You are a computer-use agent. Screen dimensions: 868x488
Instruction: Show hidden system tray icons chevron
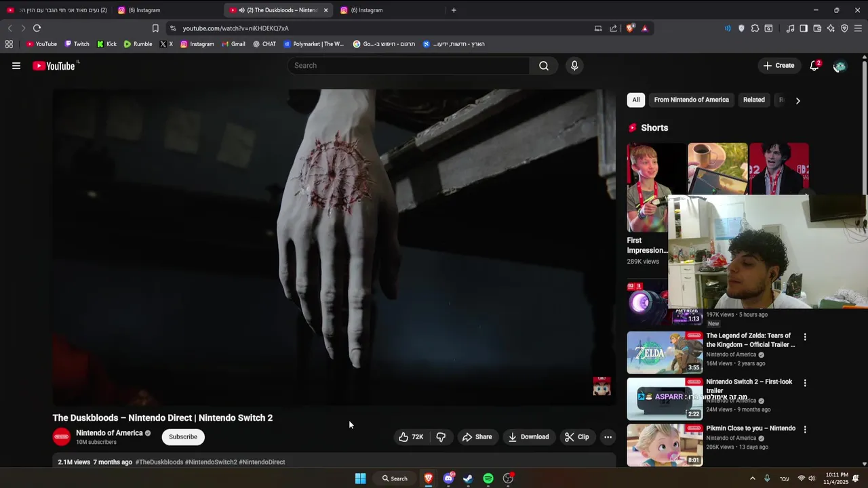752,479
